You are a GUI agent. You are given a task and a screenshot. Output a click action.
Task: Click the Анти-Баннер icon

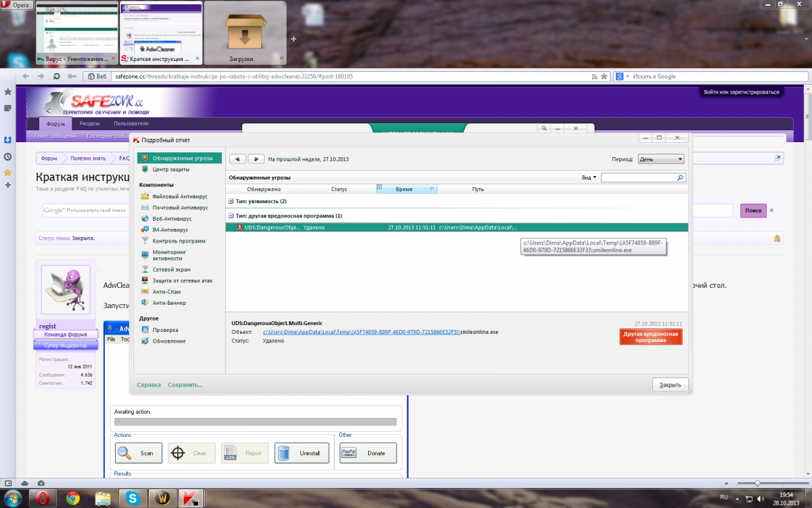(x=145, y=303)
